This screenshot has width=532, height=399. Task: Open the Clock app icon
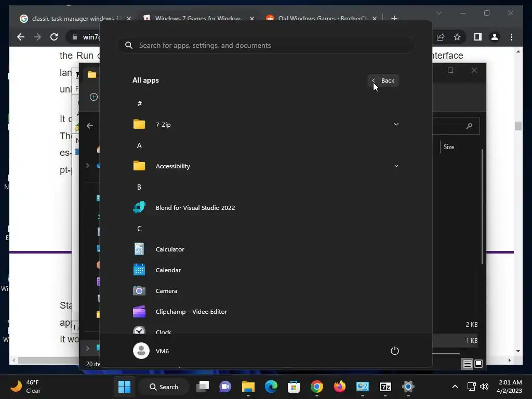tap(139, 330)
